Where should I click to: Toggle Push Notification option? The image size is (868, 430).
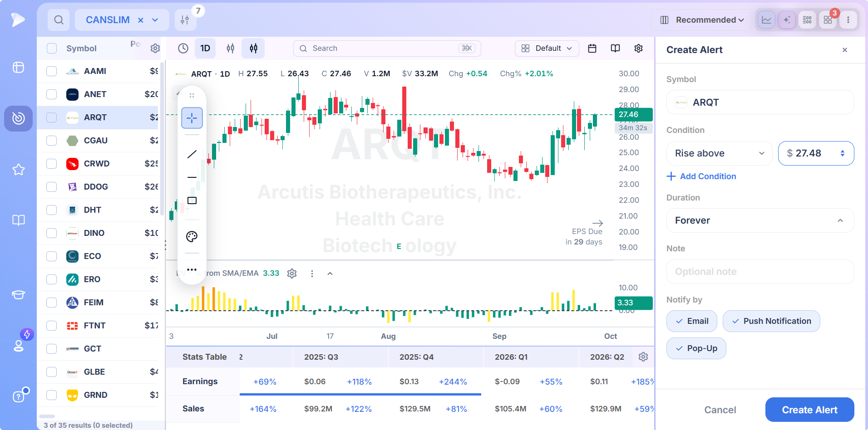[771, 321]
